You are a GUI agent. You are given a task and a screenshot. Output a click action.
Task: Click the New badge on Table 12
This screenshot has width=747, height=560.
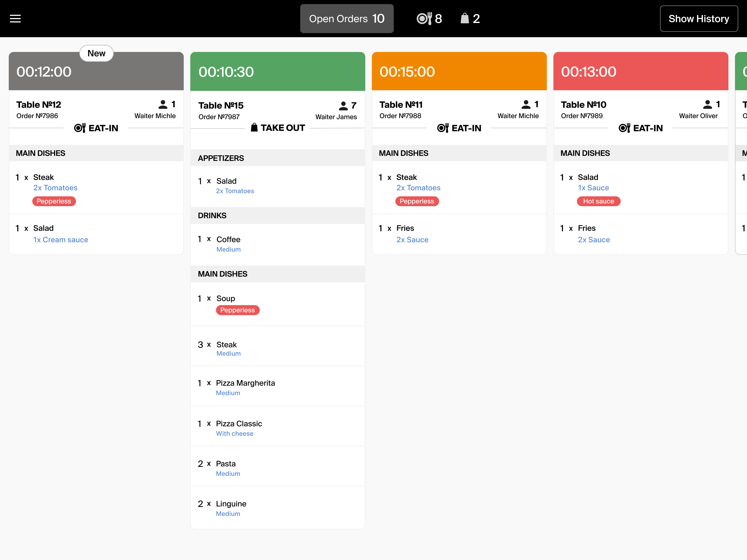coord(96,53)
